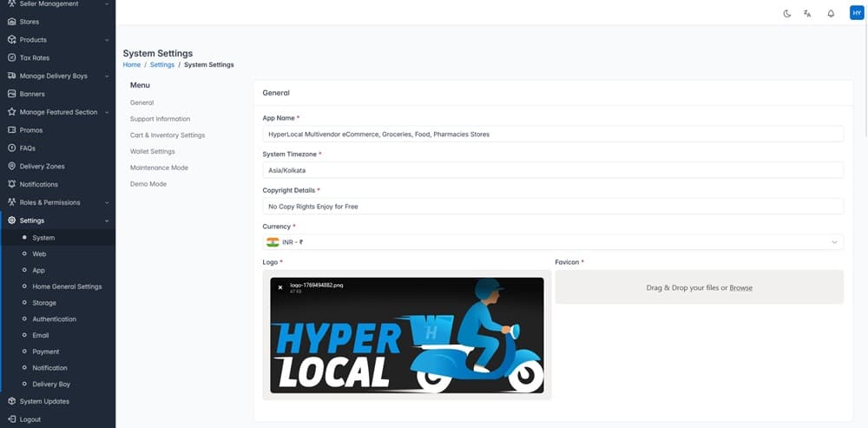Open Maintenance Mode settings section
Screen dimensions: 868x428
pos(159,168)
